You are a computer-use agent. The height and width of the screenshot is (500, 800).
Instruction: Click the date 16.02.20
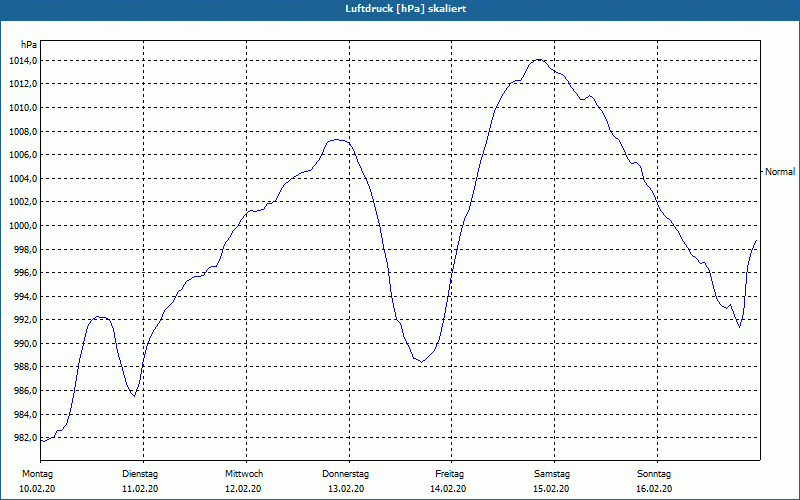coord(654,489)
